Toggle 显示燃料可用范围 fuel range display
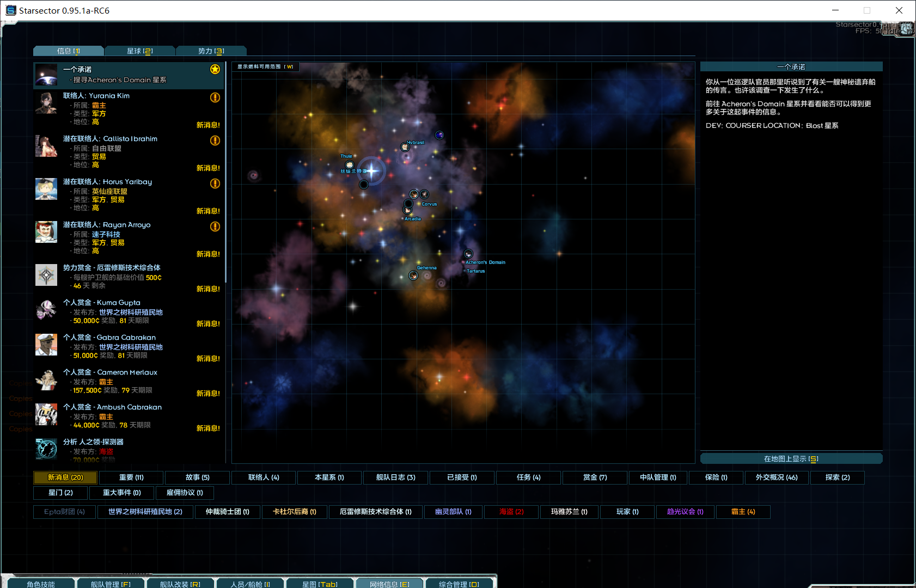Screen dimensions: 916x588 (265, 67)
